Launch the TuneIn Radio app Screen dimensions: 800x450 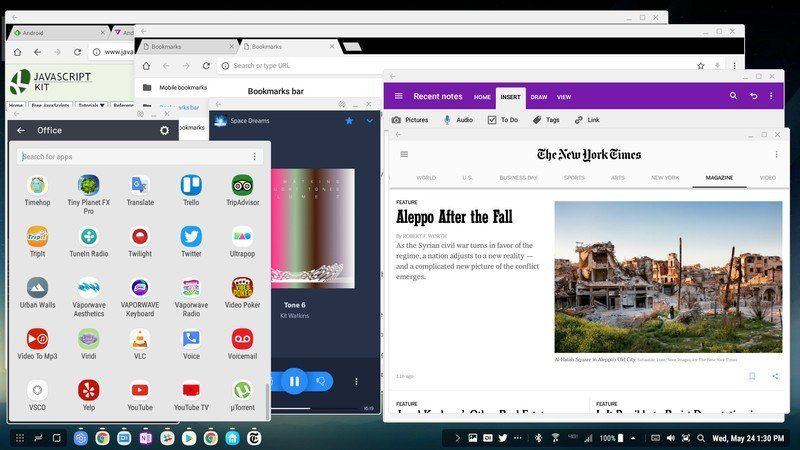[89, 237]
